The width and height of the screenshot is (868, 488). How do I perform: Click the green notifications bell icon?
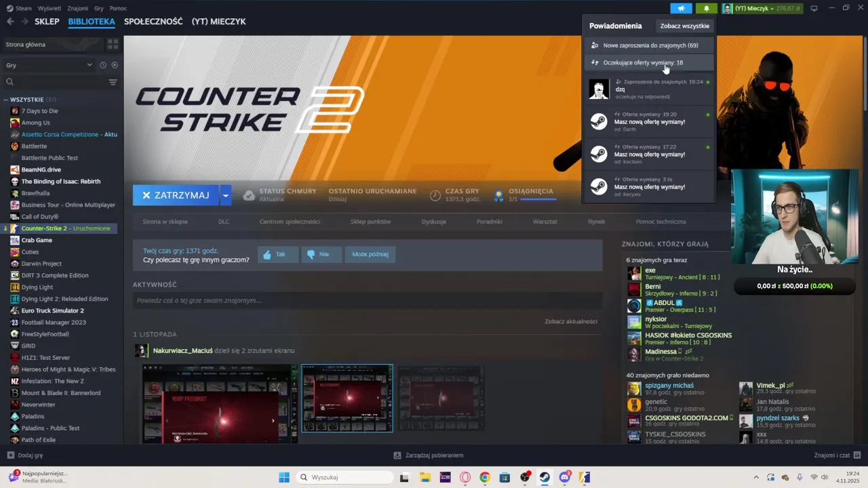pos(706,8)
